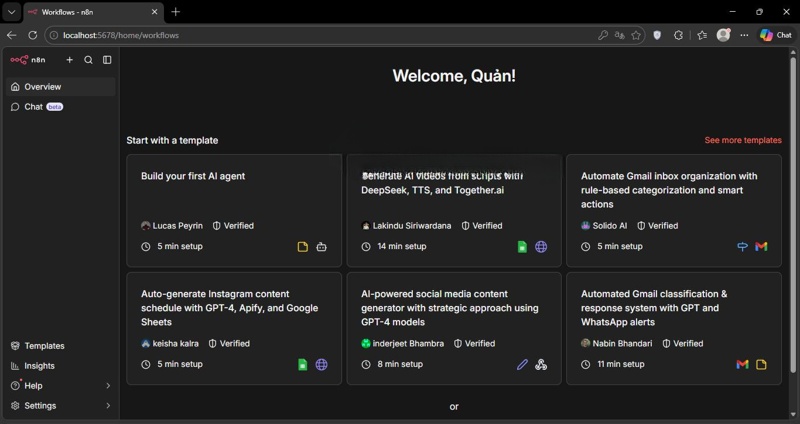The width and height of the screenshot is (800, 424).
Task: Create new item with plus icon
Action: (69, 60)
